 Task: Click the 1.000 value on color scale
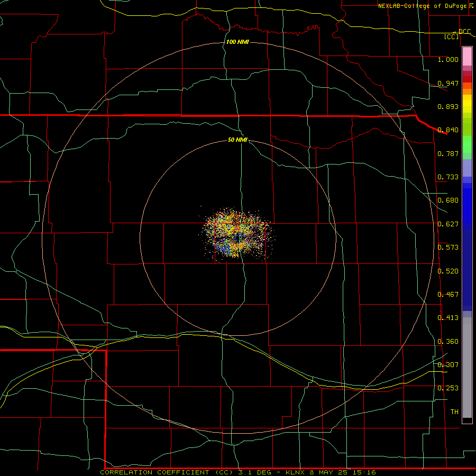(x=448, y=59)
